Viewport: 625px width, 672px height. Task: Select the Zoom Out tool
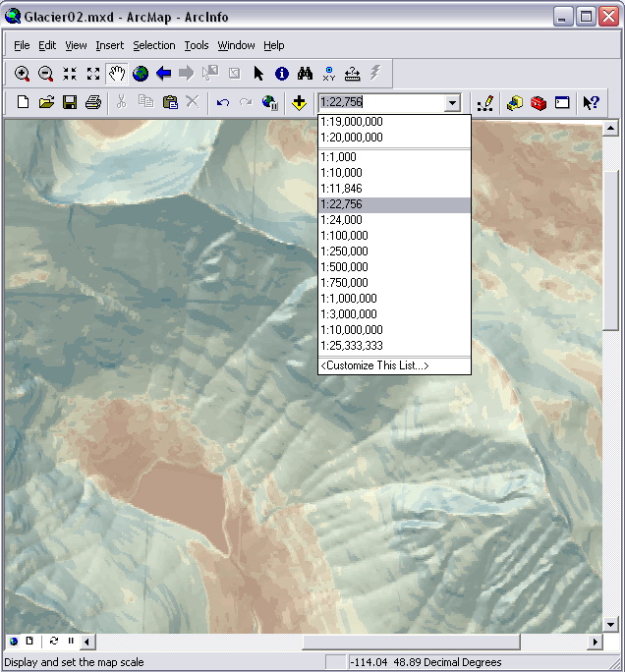[x=46, y=74]
